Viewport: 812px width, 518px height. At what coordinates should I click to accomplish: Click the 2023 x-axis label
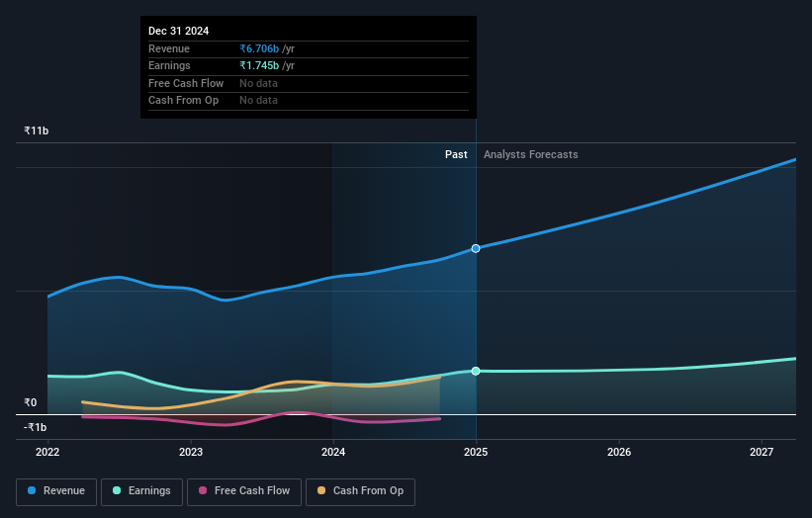191,452
